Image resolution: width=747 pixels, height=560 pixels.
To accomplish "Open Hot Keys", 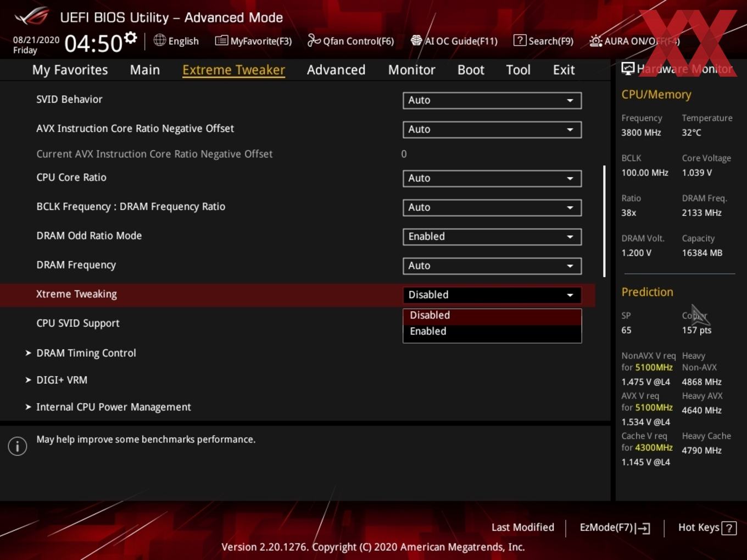I will [707, 528].
